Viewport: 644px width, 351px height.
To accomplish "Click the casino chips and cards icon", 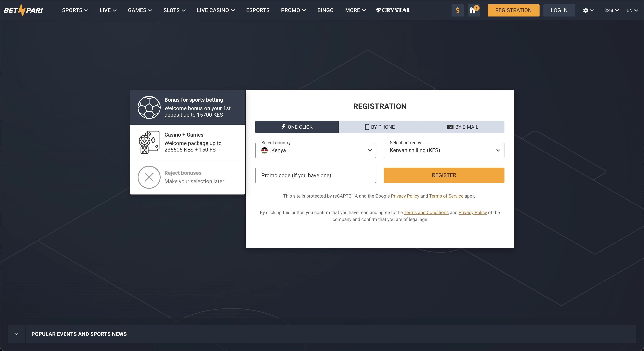I will click(x=149, y=142).
